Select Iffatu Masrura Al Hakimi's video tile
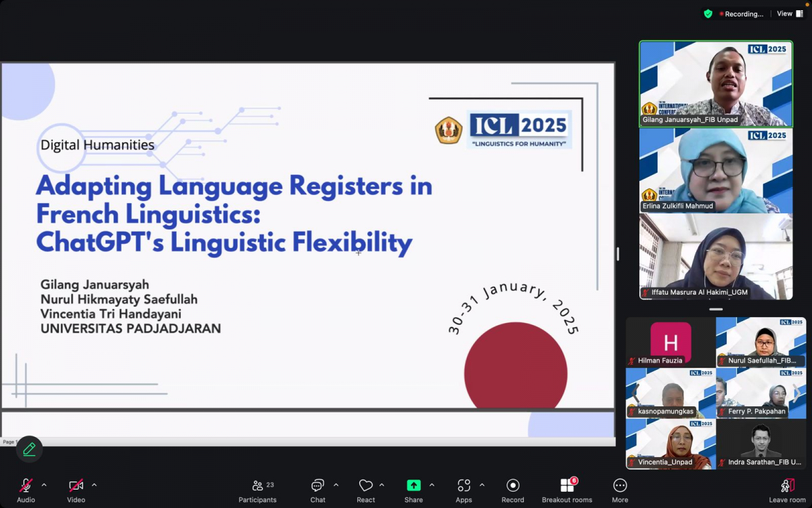 point(716,257)
